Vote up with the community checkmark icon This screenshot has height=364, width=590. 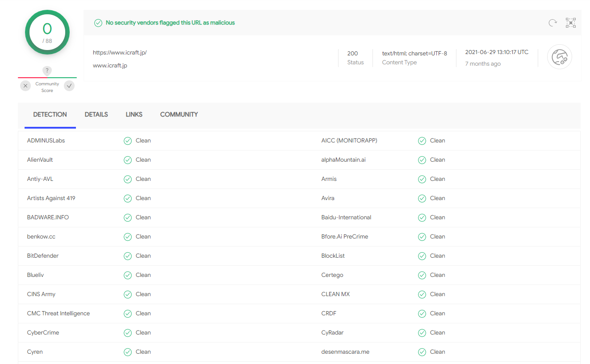click(69, 86)
